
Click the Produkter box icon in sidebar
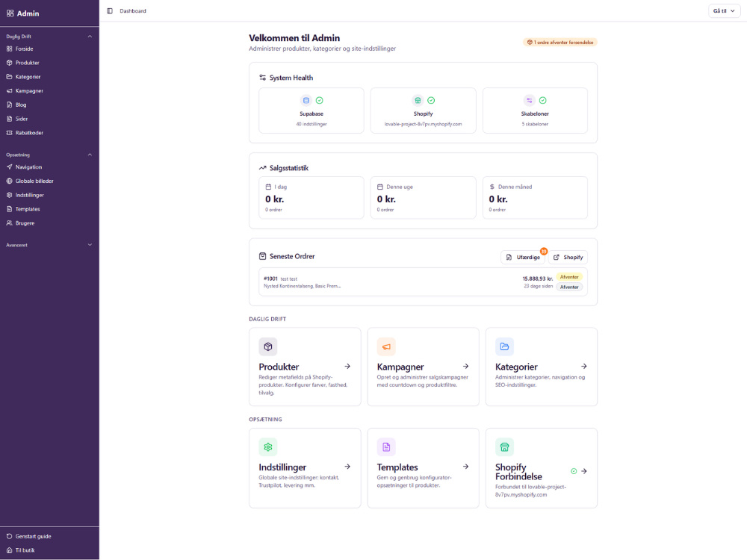coord(9,63)
